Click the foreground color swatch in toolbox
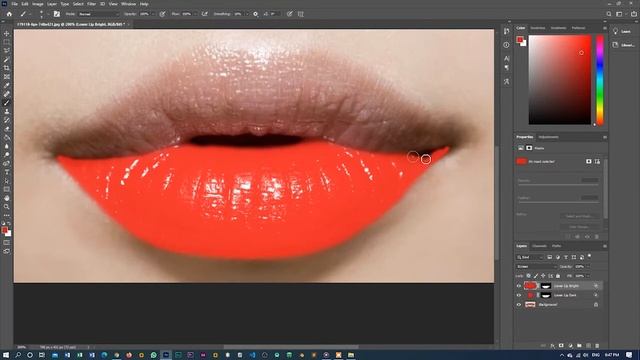640x360 pixels. pos(4,230)
